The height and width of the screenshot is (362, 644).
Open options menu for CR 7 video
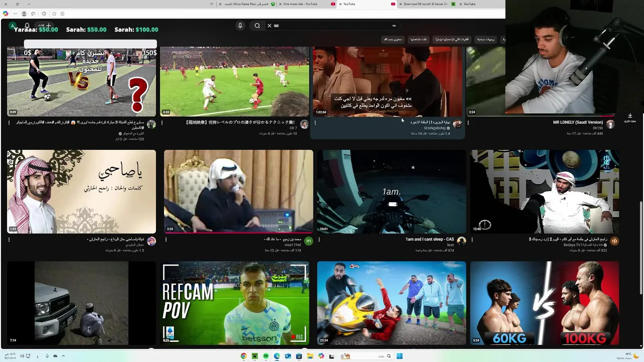click(162, 123)
